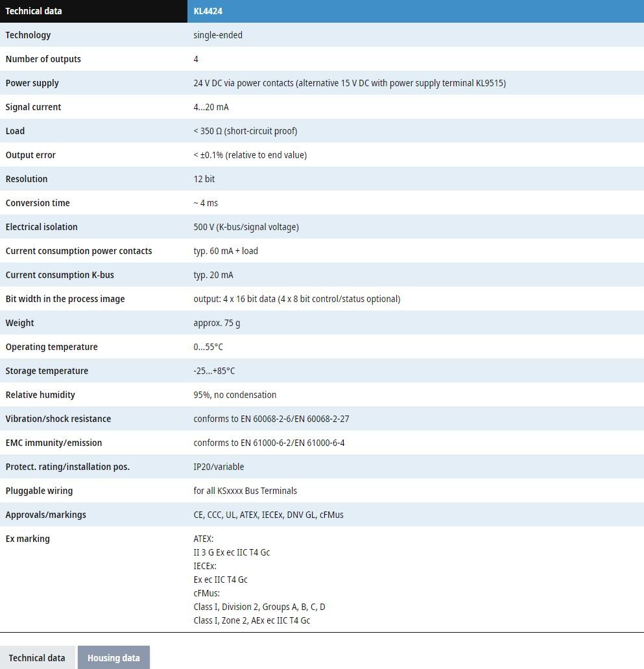Click the 'EMC immunity/emission' label
This screenshot has width=644, height=669.
[x=54, y=443]
